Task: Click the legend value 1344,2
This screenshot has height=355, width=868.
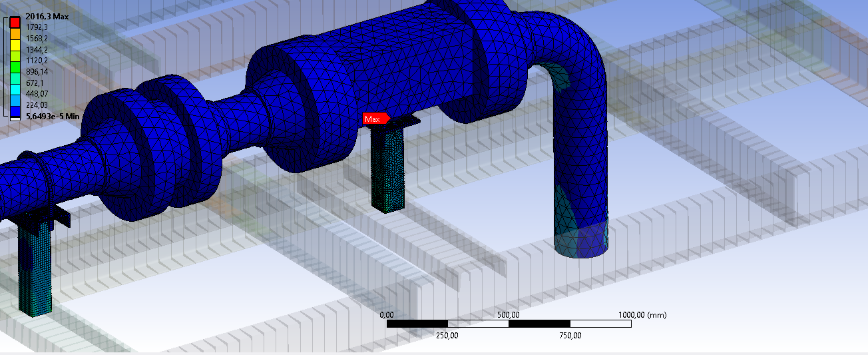Action: pos(37,49)
